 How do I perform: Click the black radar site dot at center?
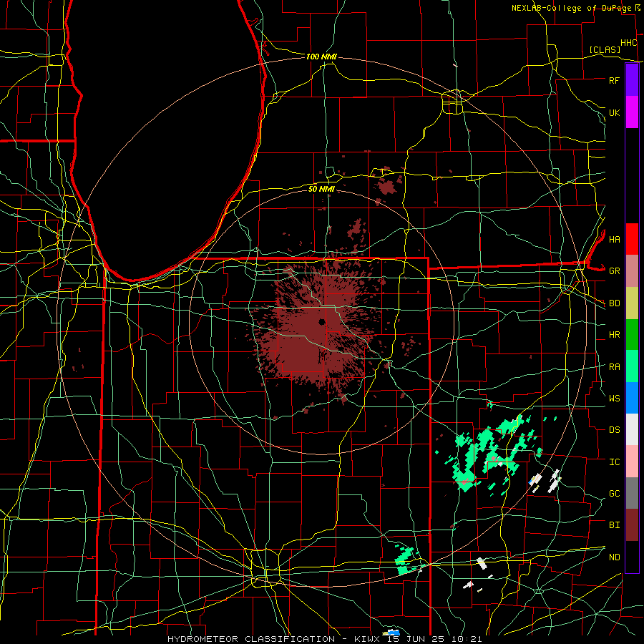[x=321, y=321]
